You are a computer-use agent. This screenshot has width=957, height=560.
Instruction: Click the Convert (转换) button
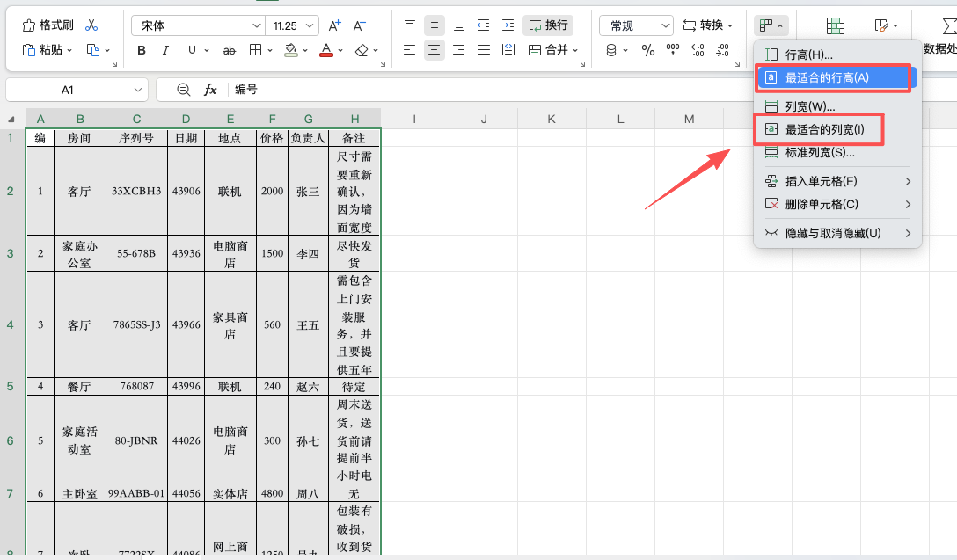click(703, 25)
